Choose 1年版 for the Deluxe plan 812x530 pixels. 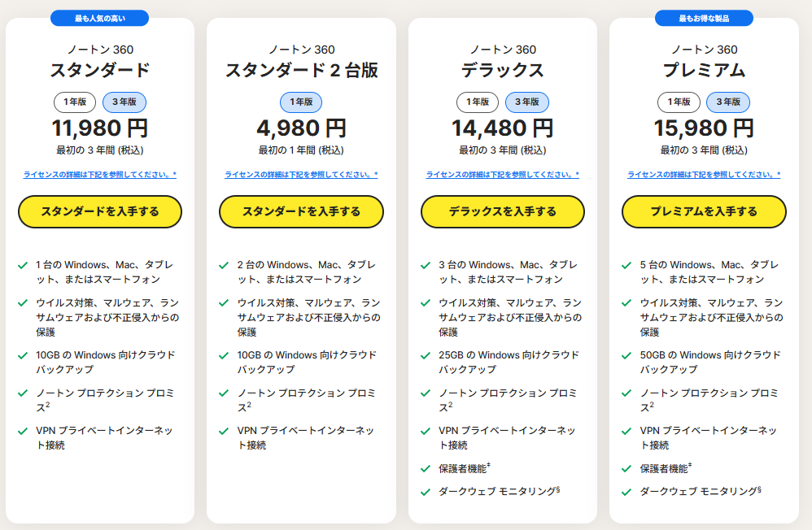[478, 102]
